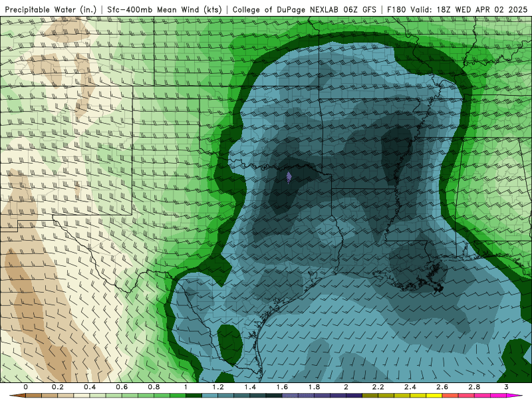Click the colorbar label "2.6"
532x399 pixels.
point(442,387)
